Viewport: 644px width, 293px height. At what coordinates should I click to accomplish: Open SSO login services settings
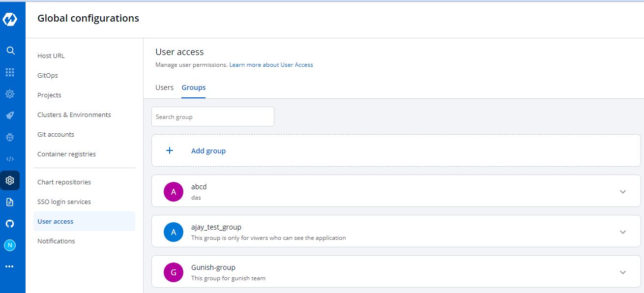pos(64,202)
